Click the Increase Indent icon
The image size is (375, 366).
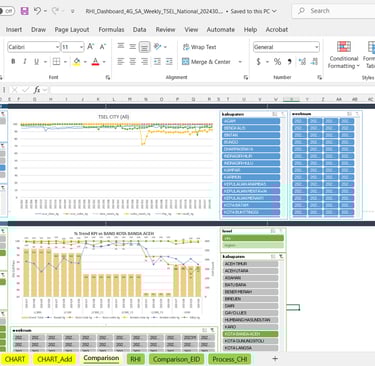[x=169, y=61]
